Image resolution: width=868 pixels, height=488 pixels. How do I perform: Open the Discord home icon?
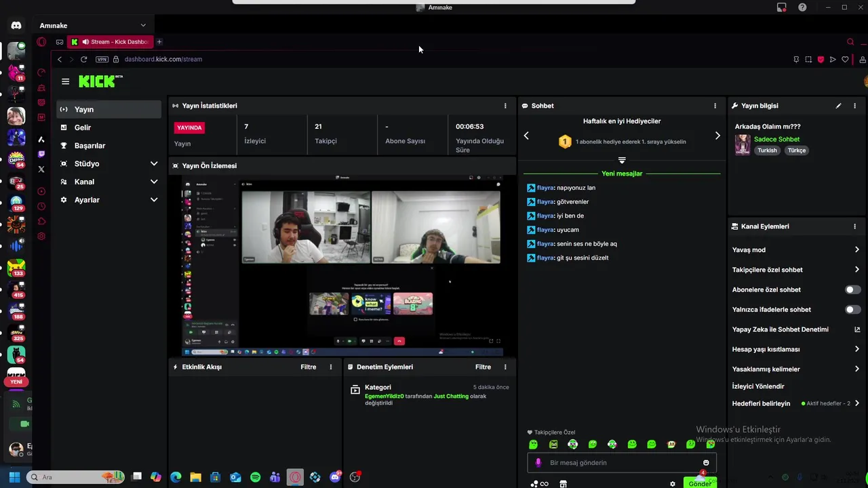[x=16, y=26]
